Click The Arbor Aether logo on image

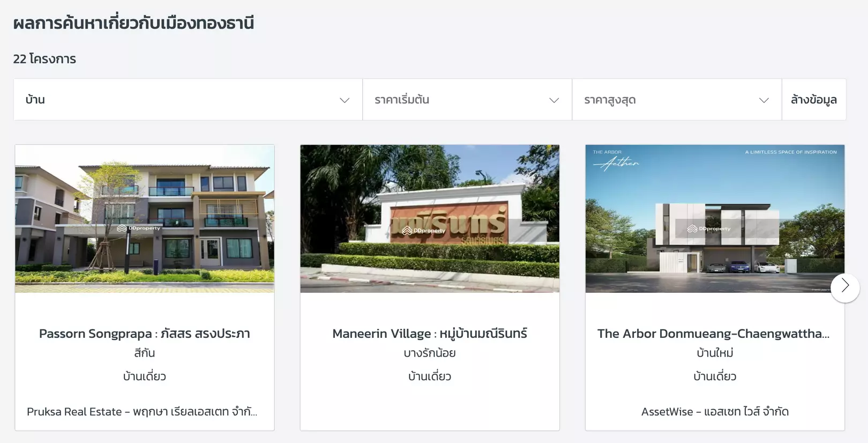click(x=616, y=160)
